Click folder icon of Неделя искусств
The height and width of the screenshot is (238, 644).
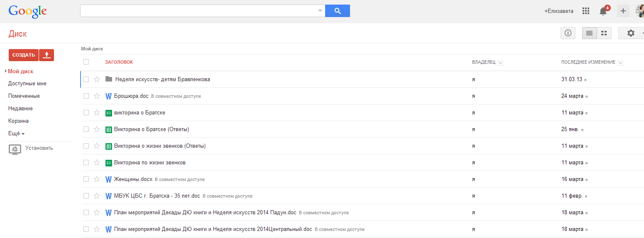[109, 79]
